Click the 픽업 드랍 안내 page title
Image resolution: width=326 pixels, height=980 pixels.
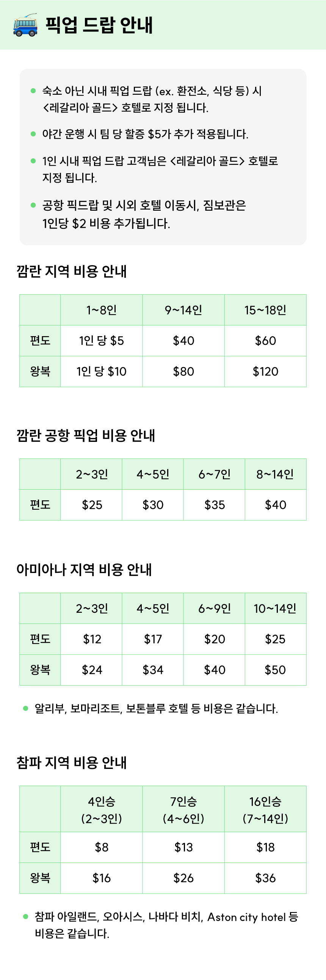(x=99, y=25)
